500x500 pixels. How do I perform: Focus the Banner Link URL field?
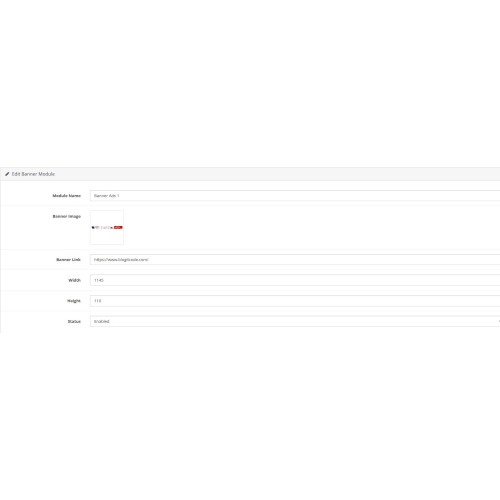(x=295, y=259)
